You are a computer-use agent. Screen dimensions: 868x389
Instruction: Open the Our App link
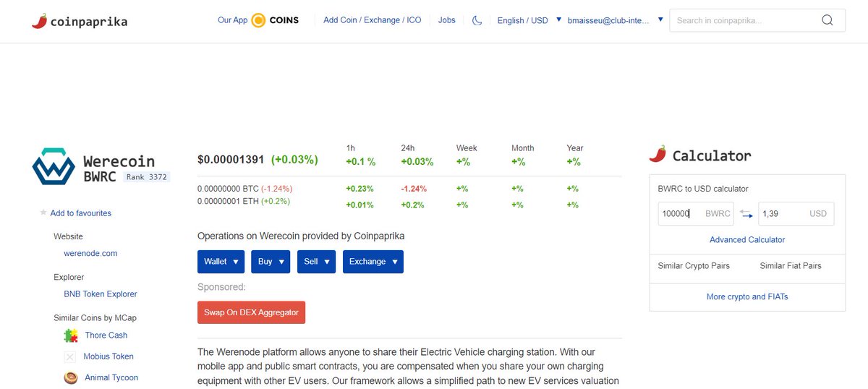(232, 20)
